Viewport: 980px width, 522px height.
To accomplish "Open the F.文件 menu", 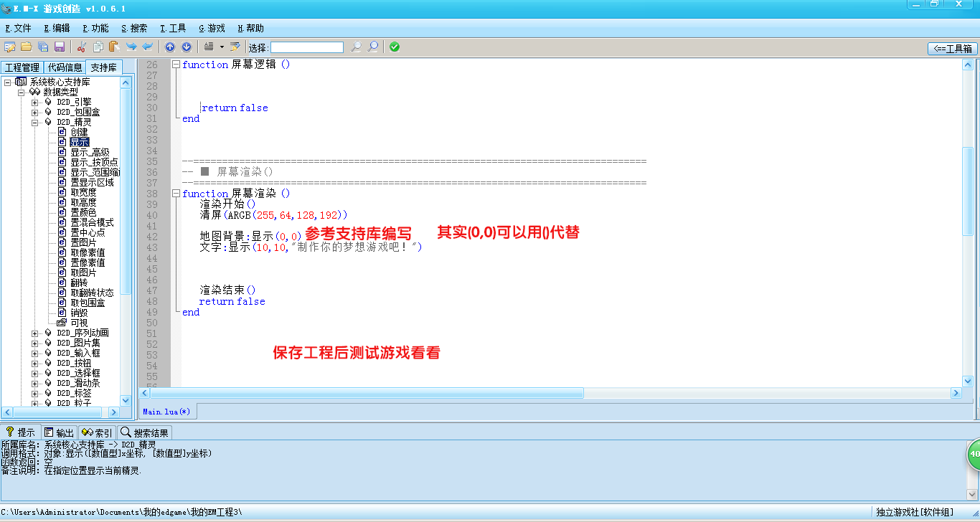I will 18,29.
